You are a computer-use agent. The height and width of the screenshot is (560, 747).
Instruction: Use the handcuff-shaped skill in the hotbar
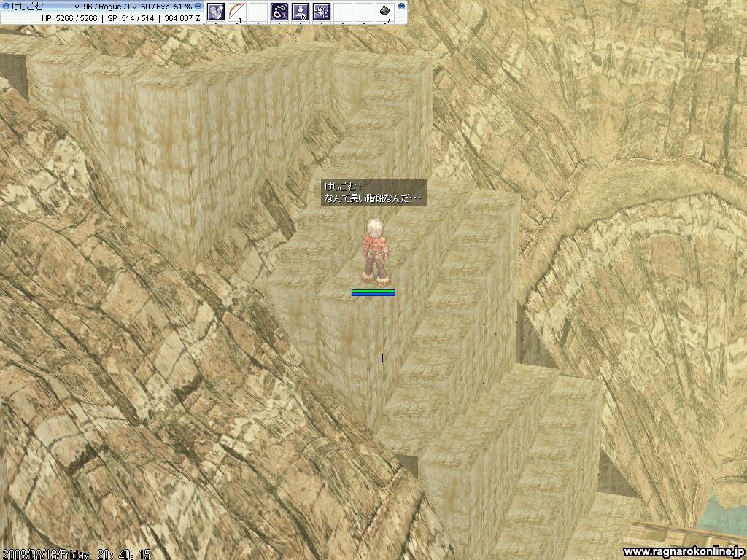(279, 11)
